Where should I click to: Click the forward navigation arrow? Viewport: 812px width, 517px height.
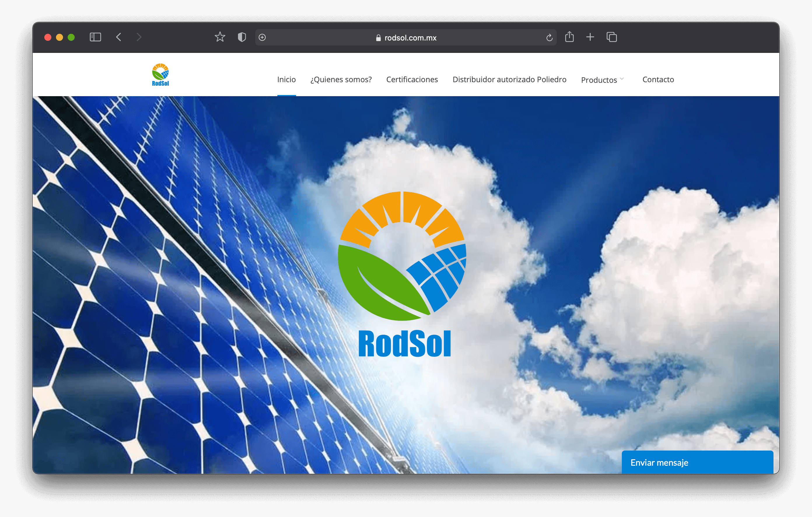coord(139,37)
